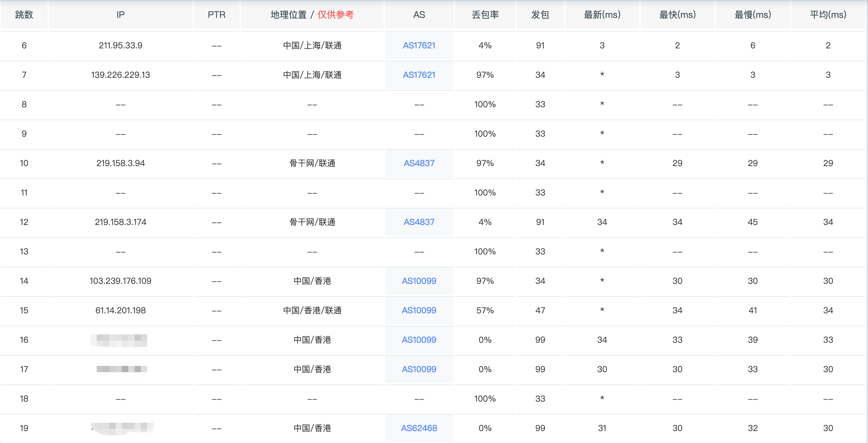
Task: Click the 跳数 column header
Action: click(x=24, y=15)
